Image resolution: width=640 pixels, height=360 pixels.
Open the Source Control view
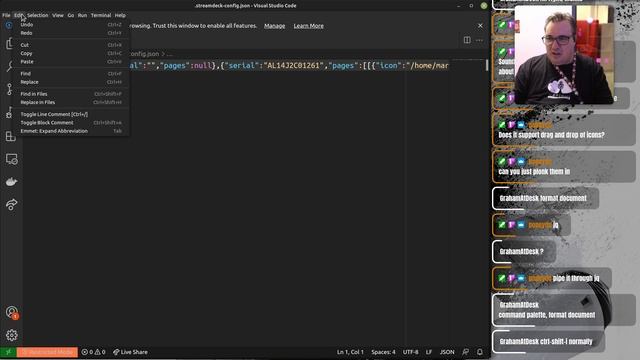[10, 89]
